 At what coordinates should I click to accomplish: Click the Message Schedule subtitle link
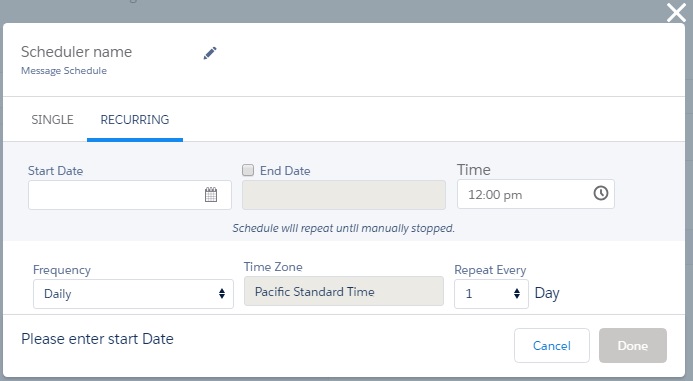pyautogui.click(x=64, y=71)
